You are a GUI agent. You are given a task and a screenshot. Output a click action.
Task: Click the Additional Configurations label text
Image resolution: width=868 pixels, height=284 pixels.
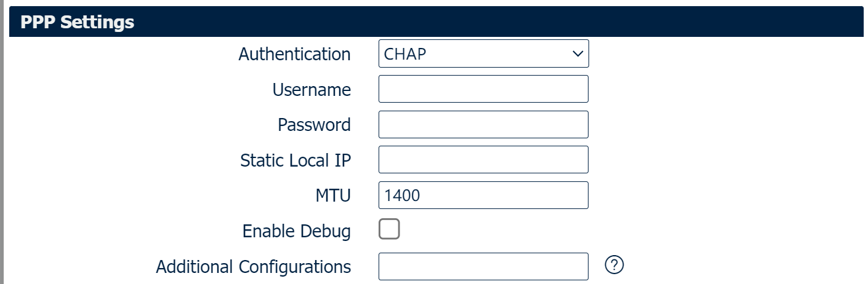pos(253,267)
